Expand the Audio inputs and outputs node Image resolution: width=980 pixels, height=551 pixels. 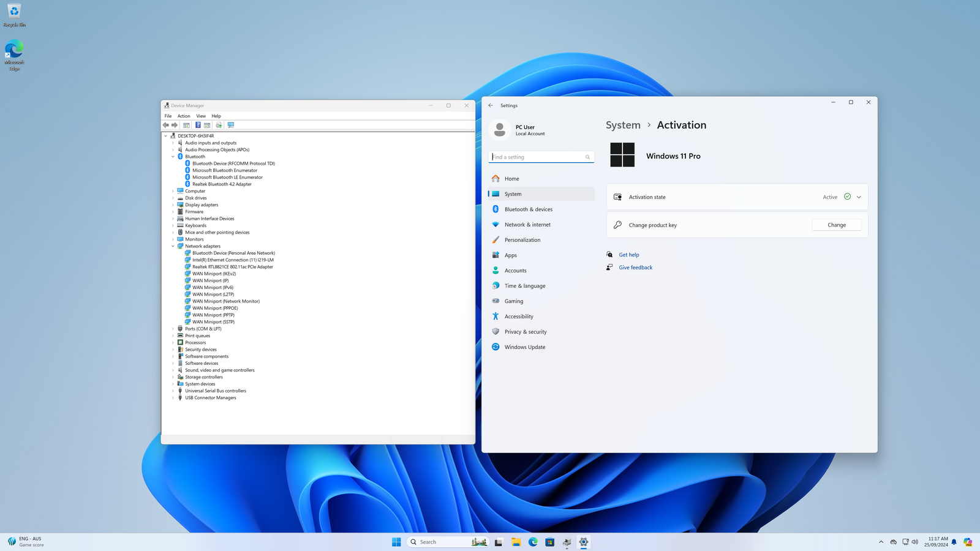[x=173, y=143]
